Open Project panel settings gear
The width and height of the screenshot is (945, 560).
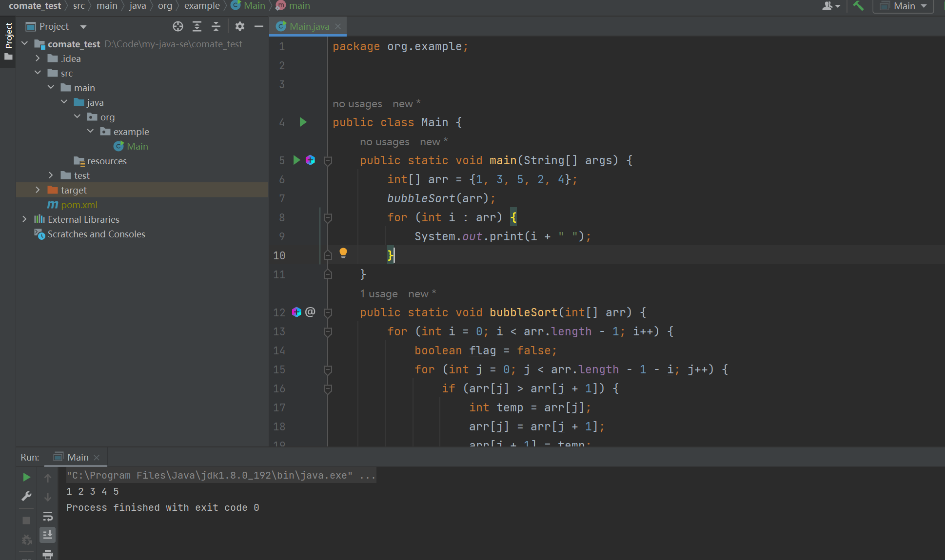[x=239, y=26]
